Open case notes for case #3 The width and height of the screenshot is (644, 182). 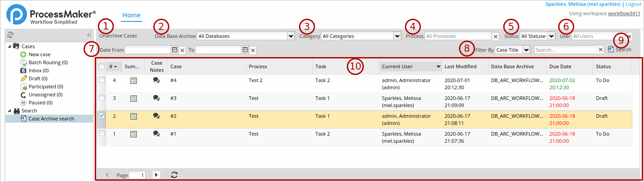156,98
